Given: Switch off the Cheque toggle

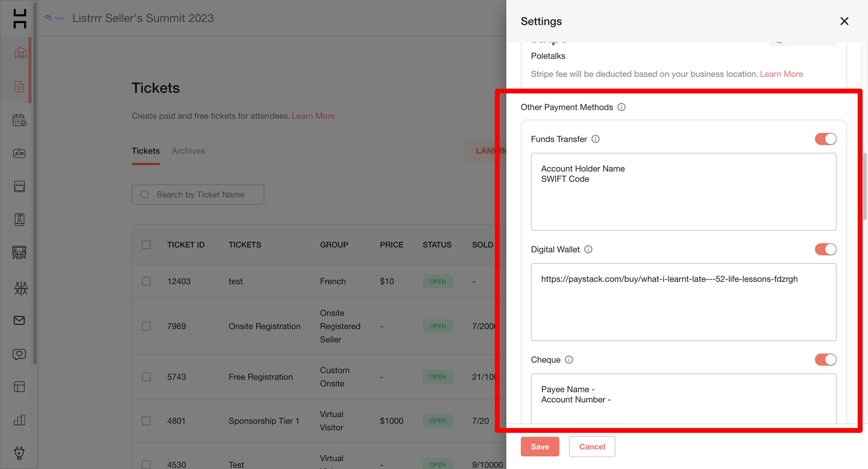Looking at the screenshot, I should [825, 360].
